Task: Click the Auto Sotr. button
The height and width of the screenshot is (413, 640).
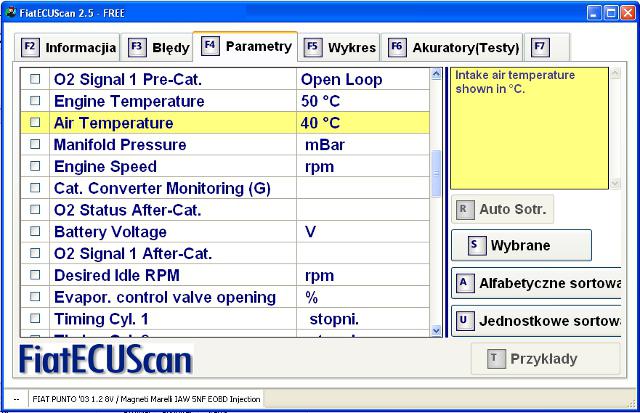Action: pos(502,209)
